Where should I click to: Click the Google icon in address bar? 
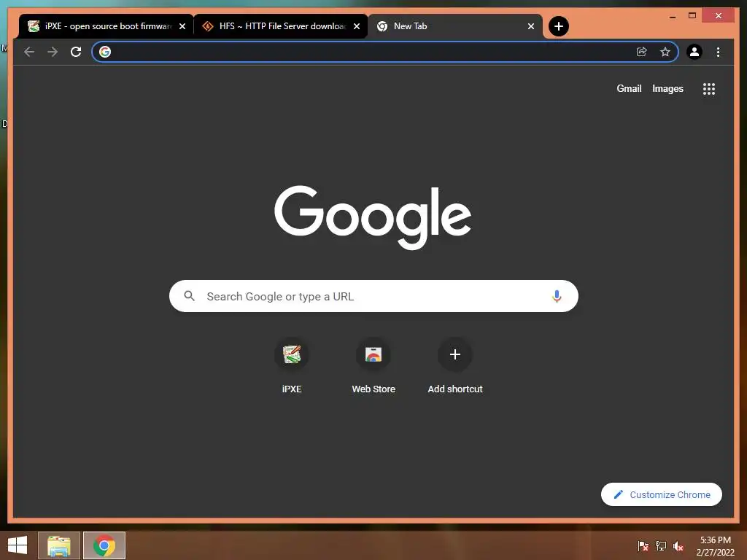105,52
